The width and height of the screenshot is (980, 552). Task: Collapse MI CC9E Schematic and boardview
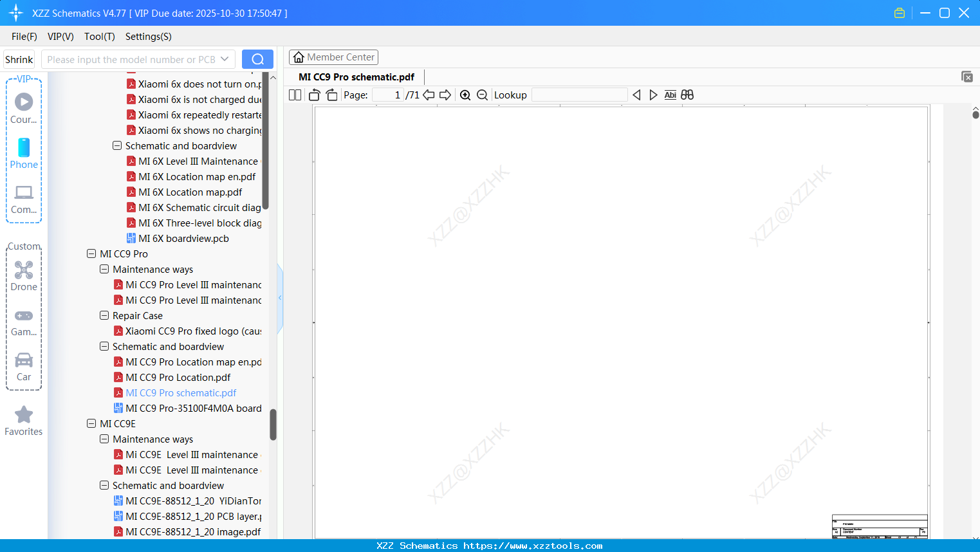pos(104,486)
